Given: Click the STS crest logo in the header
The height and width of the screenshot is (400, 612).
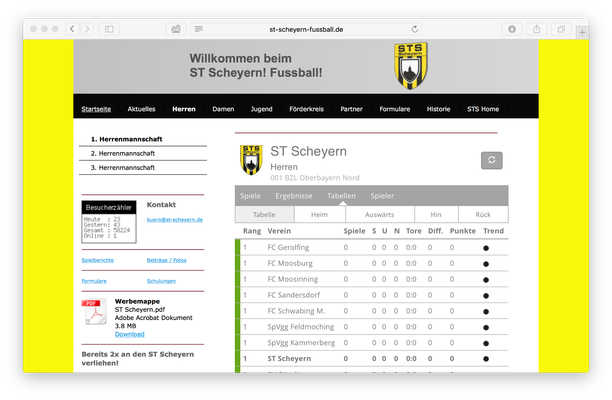Looking at the screenshot, I should click(411, 66).
